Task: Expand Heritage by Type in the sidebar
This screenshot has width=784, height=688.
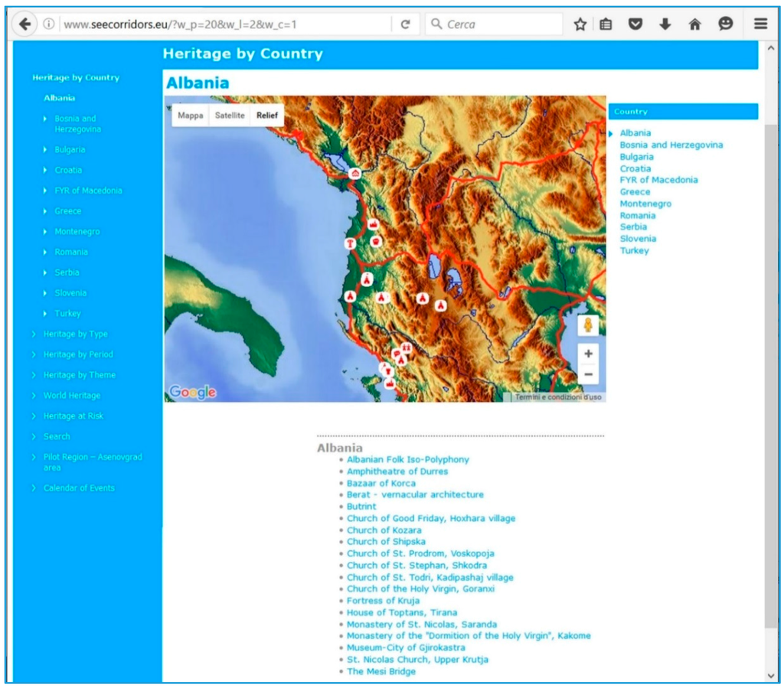Action: pyautogui.click(x=75, y=334)
